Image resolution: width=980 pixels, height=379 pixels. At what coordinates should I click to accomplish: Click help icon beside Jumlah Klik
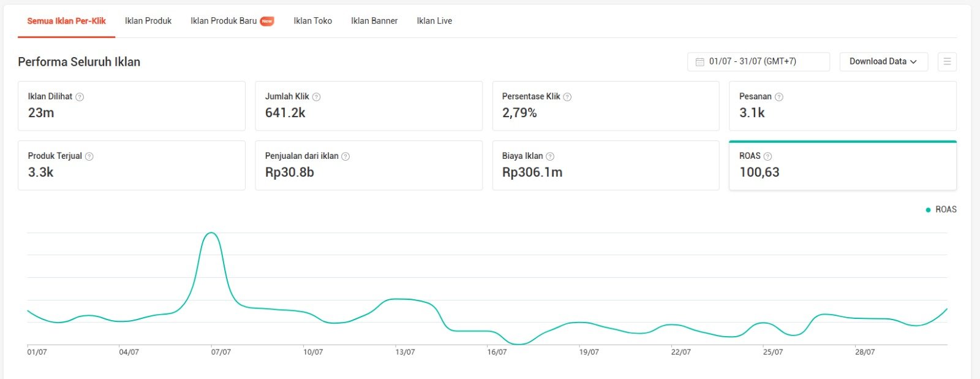pyautogui.click(x=316, y=97)
